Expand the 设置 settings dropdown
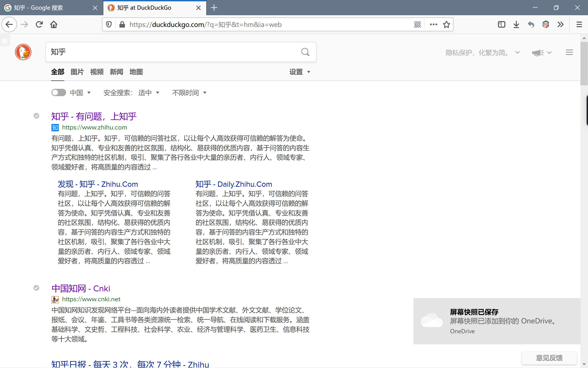The image size is (588, 368). pos(300,72)
